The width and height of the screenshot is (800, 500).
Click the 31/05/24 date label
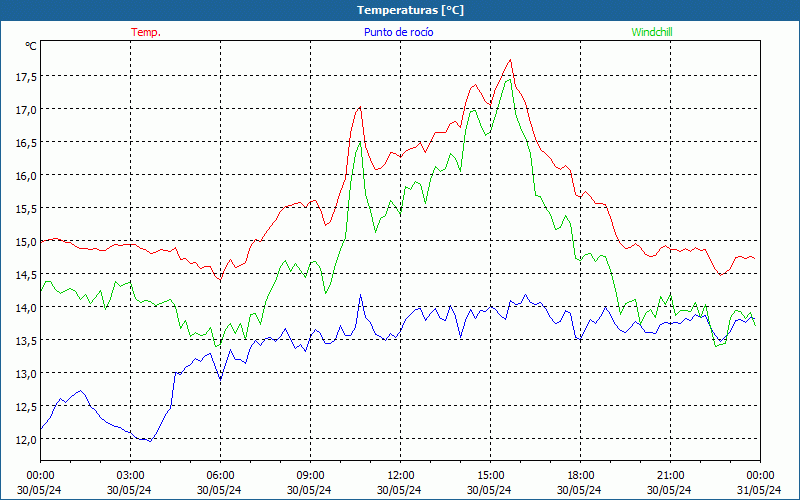[x=760, y=490]
